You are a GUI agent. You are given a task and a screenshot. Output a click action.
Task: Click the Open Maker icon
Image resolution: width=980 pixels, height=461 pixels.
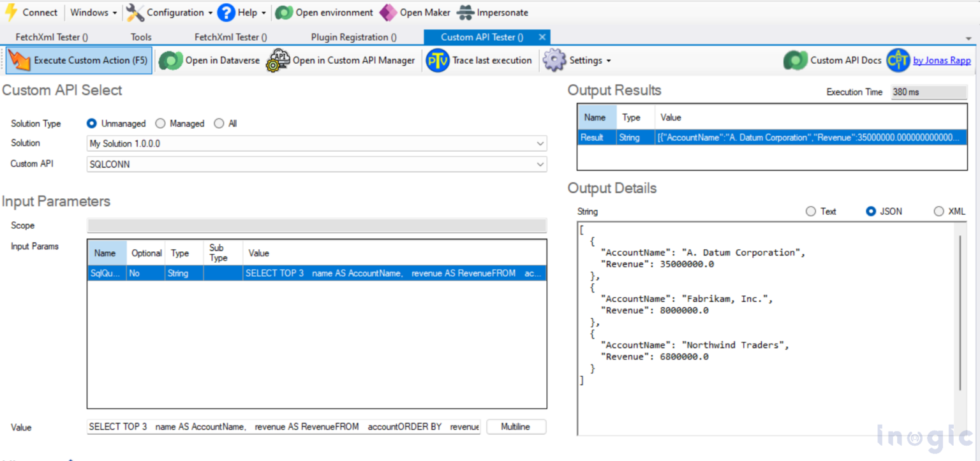coord(387,13)
